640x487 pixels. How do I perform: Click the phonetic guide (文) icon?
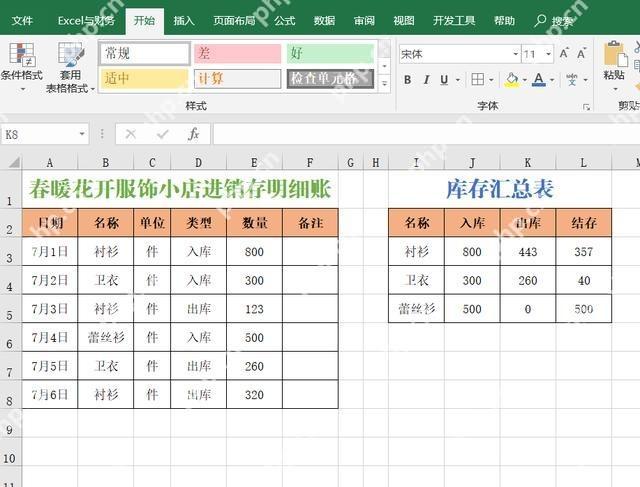click(x=572, y=80)
